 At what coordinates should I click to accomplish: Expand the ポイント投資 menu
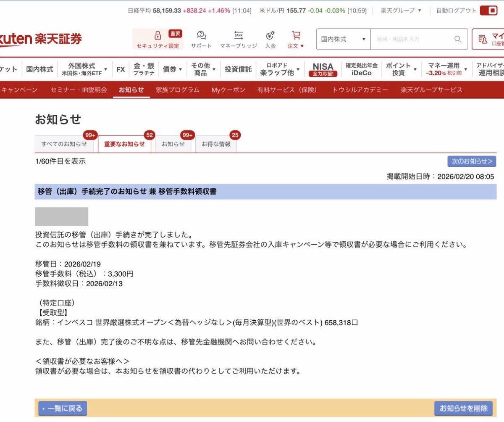(x=402, y=69)
